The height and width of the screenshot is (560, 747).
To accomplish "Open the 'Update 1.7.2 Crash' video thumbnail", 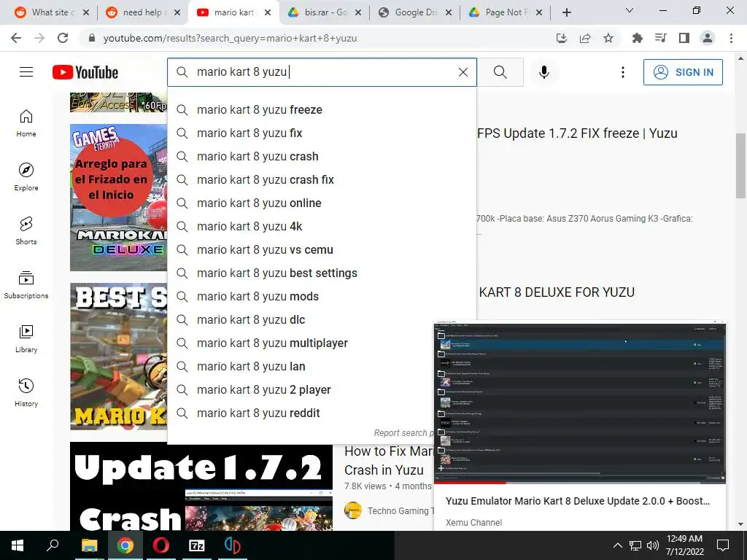I will point(201,486).
